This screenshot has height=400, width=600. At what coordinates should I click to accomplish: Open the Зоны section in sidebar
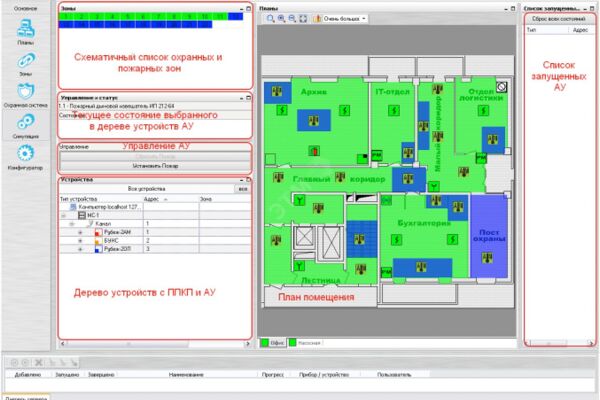(x=26, y=64)
